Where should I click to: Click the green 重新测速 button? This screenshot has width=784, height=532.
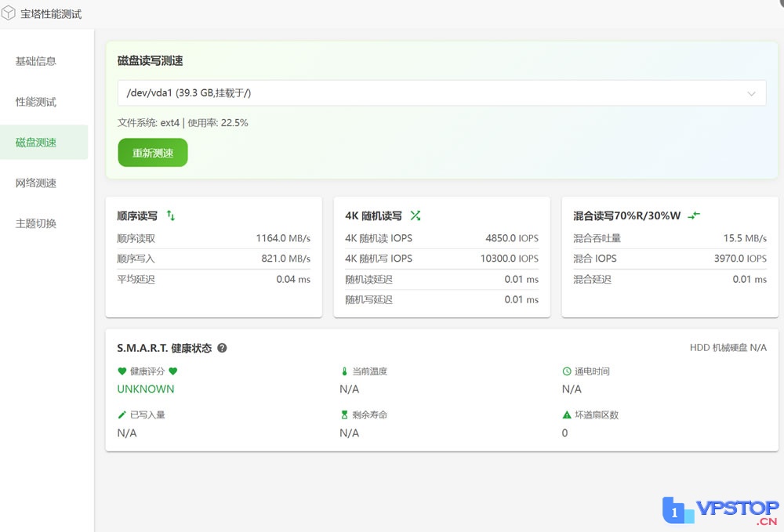(x=153, y=153)
